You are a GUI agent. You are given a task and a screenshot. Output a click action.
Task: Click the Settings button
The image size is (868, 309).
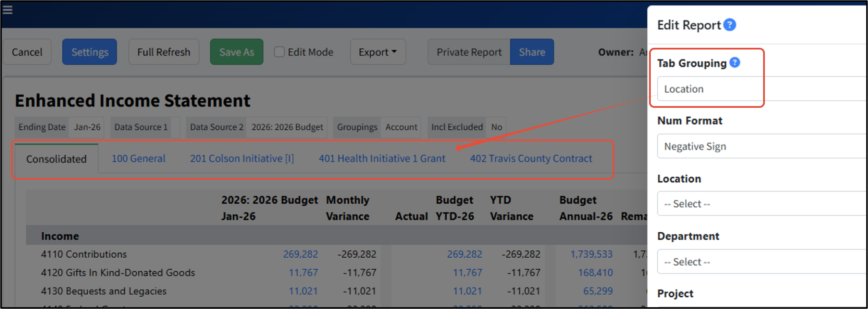[90, 52]
